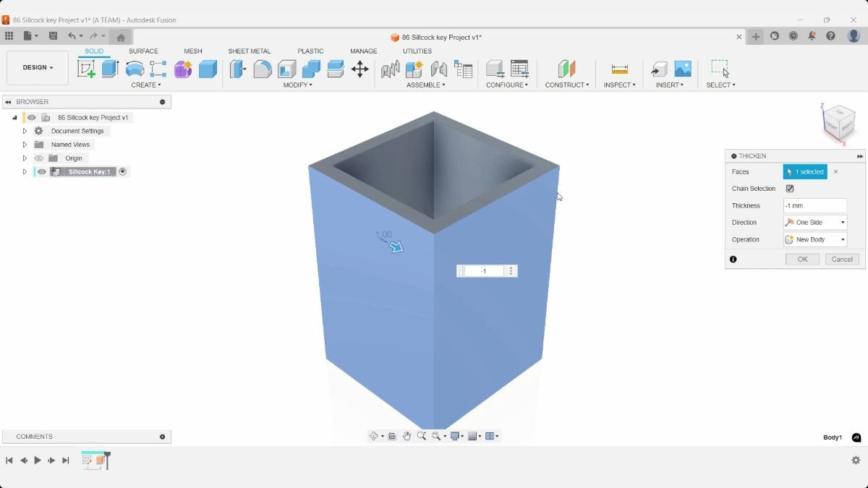Switch to the UTILITIES tab

(x=417, y=51)
